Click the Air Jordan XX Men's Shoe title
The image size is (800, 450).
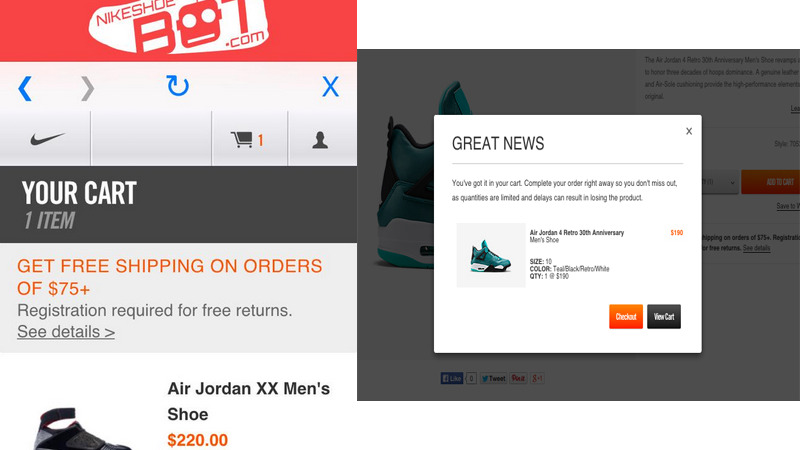coord(248,401)
